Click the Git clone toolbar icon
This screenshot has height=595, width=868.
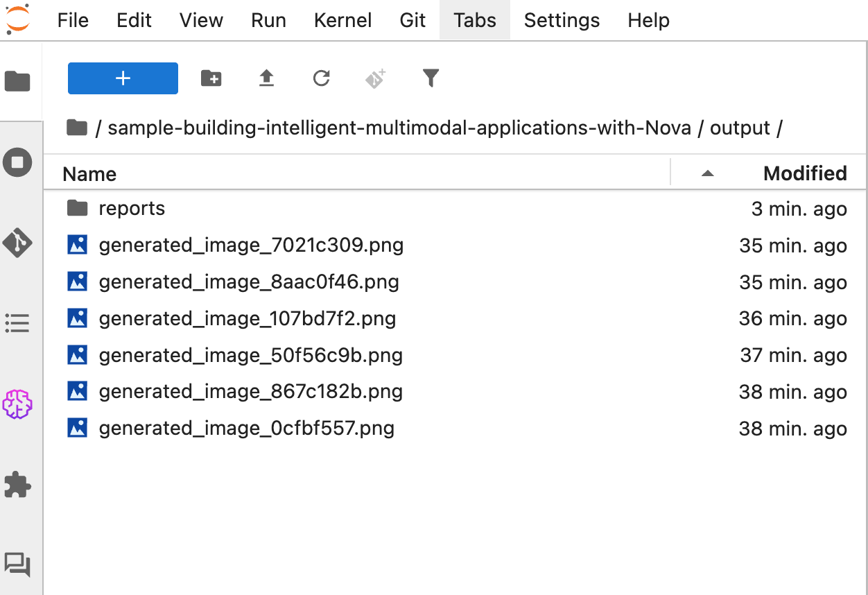pyautogui.click(x=375, y=78)
